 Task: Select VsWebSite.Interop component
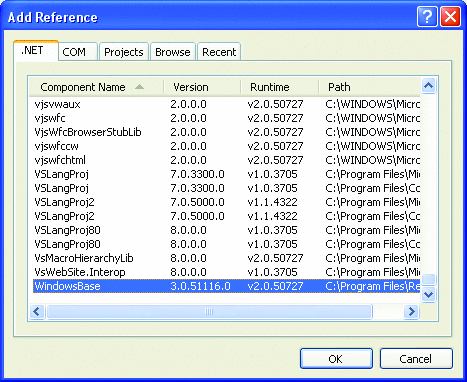[x=80, y=272]
